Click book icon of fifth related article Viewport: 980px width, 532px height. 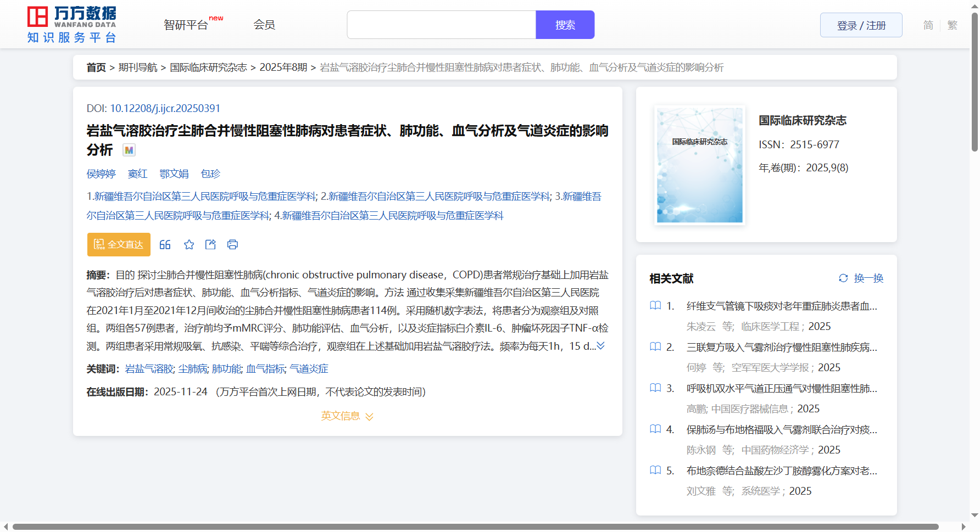click(655, 471)
